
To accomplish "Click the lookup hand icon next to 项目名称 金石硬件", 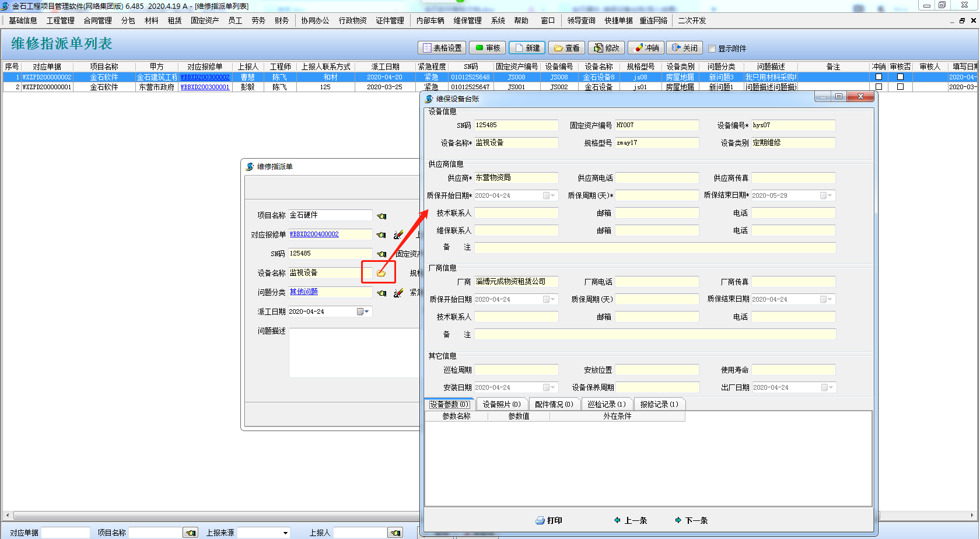I will 381,216.
